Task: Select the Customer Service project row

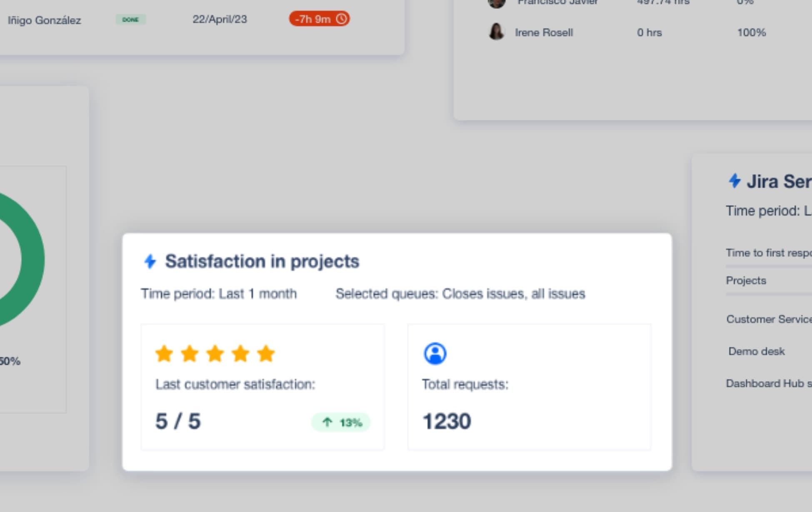Action: [769, 319]
